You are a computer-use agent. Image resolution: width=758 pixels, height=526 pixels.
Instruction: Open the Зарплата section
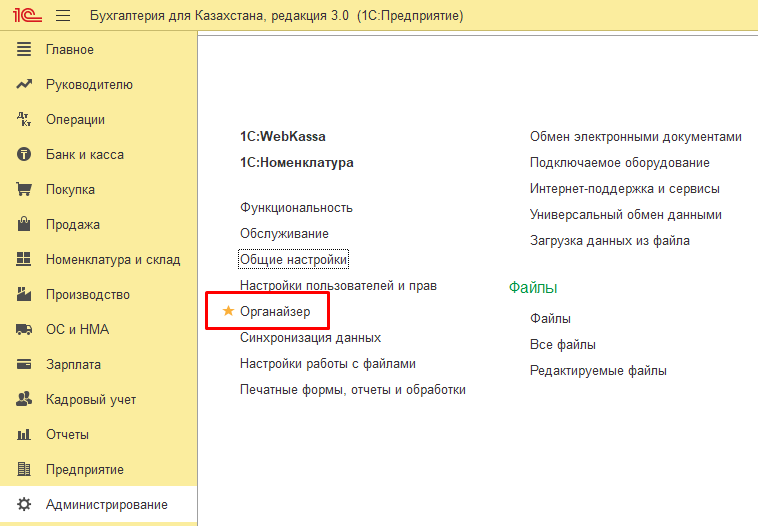[73, 365]
